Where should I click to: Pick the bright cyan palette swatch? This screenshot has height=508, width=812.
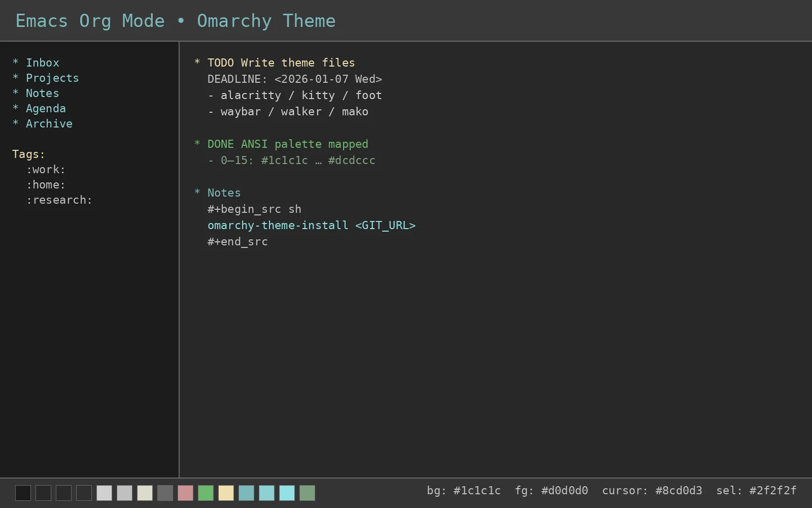click(x=287, y=493)
